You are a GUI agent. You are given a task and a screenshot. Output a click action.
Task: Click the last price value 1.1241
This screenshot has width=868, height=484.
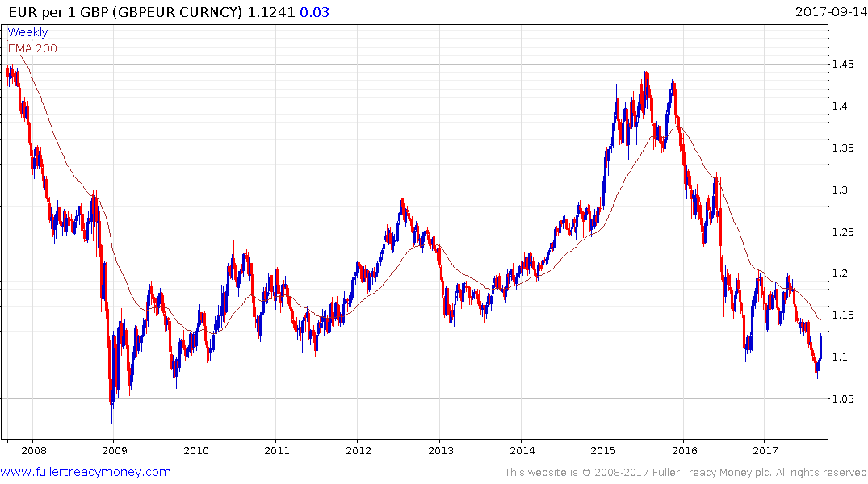(x=271, y=12)
